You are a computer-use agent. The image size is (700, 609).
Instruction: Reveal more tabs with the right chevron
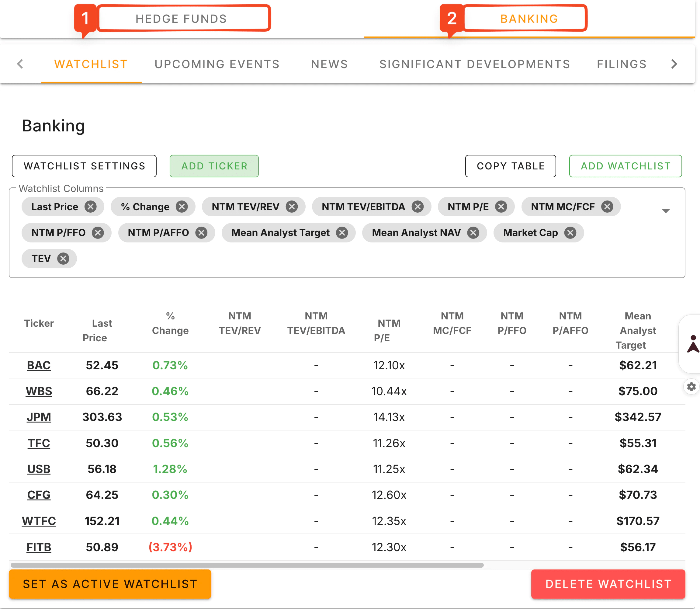point(674,64)
